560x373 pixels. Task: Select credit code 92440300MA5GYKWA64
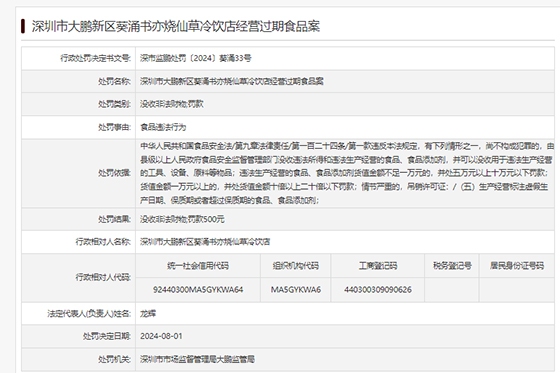(198, 290)
